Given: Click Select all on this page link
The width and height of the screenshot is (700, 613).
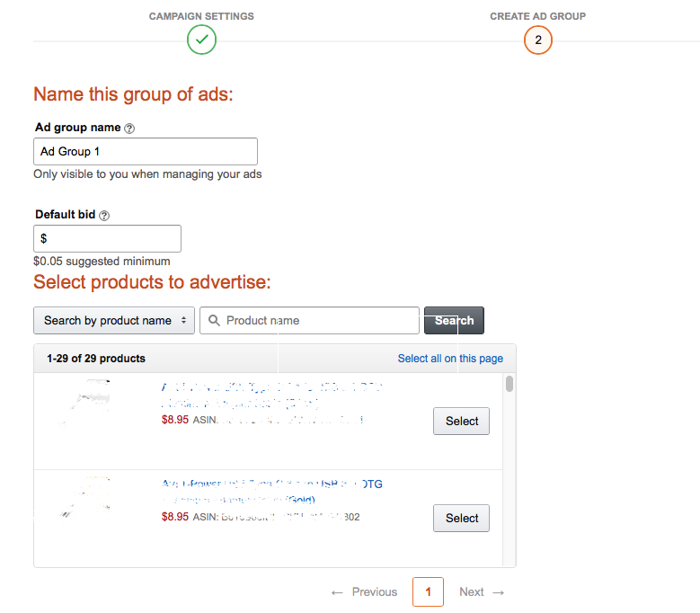Looking at the screenshot, I should point(450,359).
